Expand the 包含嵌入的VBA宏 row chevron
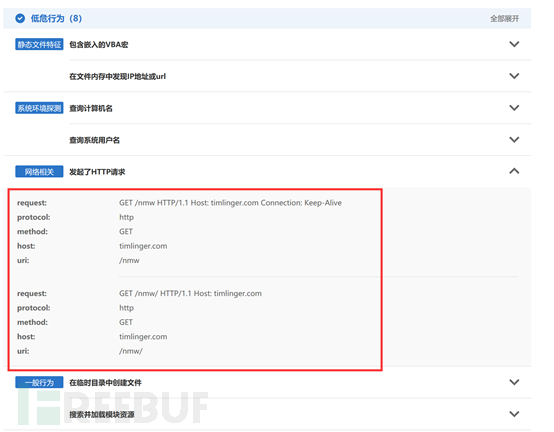Image resolution: width=554 pixels, height=432 pixels. pyautogui.click(x=514, y=44)
